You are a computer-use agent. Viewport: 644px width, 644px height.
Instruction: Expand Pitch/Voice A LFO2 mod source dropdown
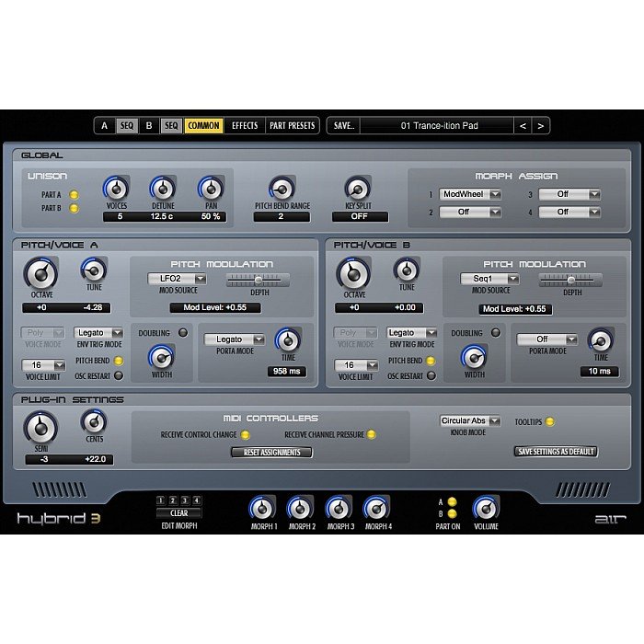point(178,279)
